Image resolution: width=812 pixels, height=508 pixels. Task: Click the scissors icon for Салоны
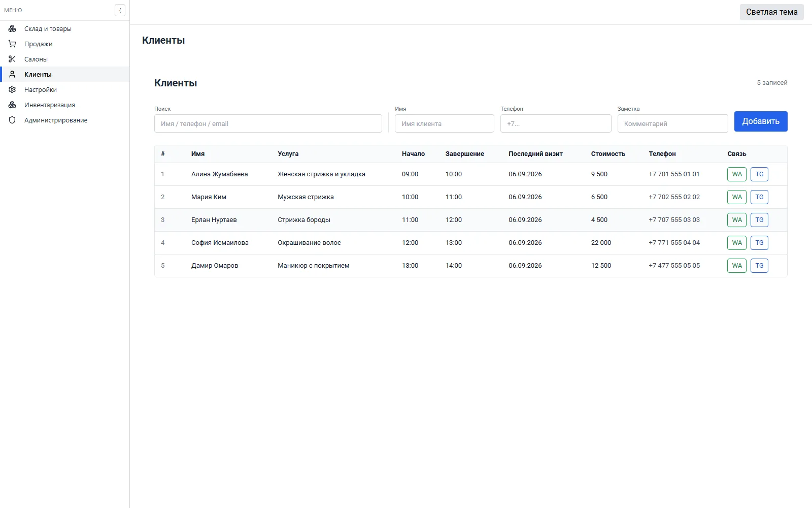point(12,59)
